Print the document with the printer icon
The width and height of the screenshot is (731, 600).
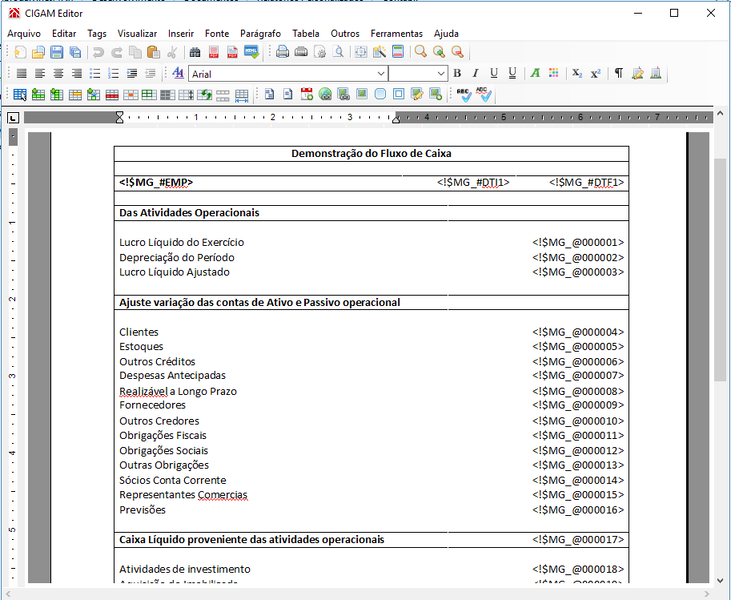[x=283, y=52]
